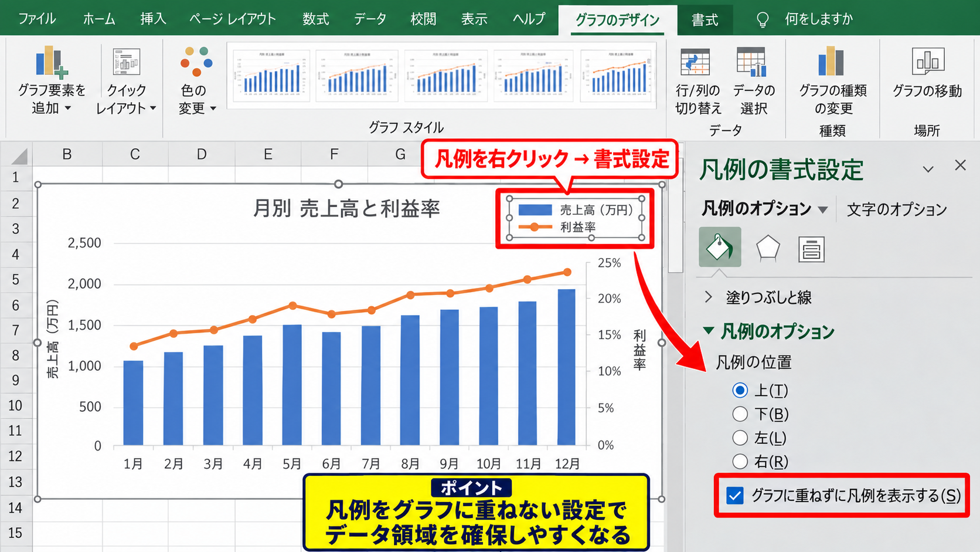Select column header C

click(135, 154)
